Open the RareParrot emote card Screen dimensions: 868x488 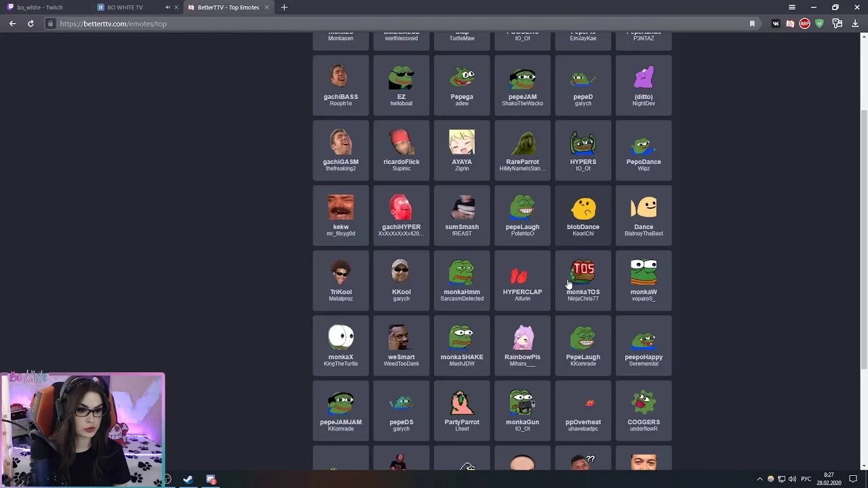522,150
